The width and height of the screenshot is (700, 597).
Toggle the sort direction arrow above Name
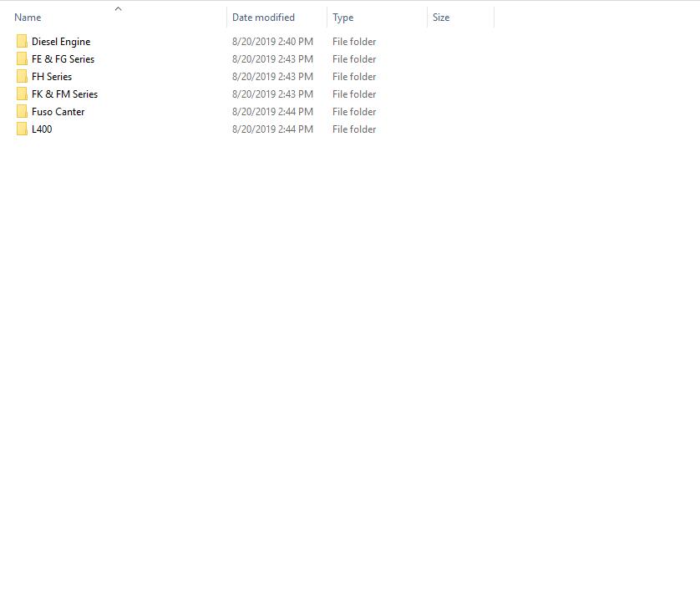click(119, 8)
